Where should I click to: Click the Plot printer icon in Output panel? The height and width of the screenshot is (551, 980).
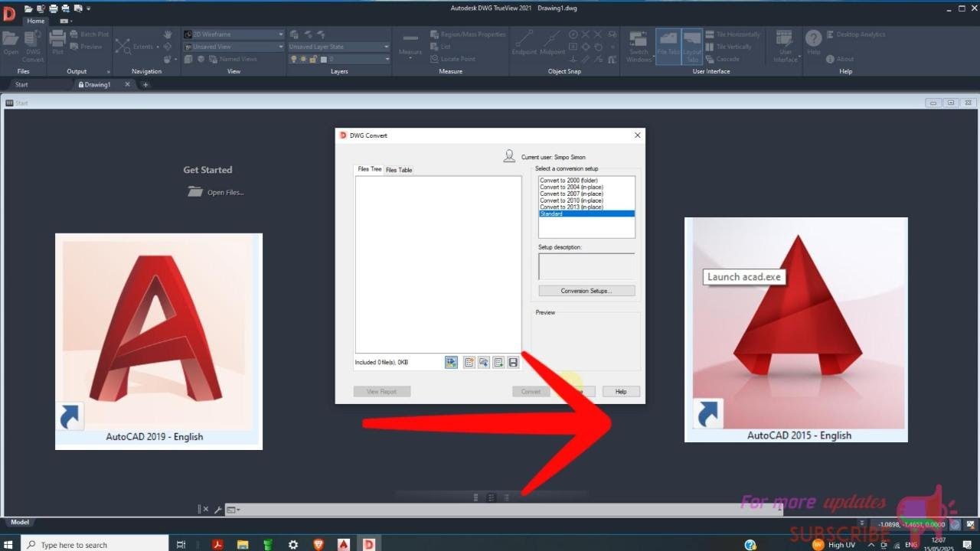click(x=57, y=43)
